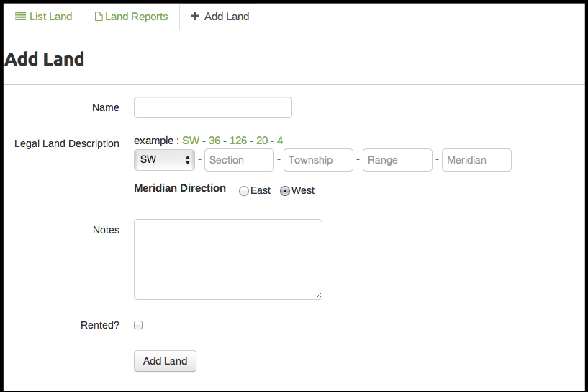Click the quarter dropdown arrows
This screenshot has height=392, width=588.
pyautogui.click(x=188, y=160)
